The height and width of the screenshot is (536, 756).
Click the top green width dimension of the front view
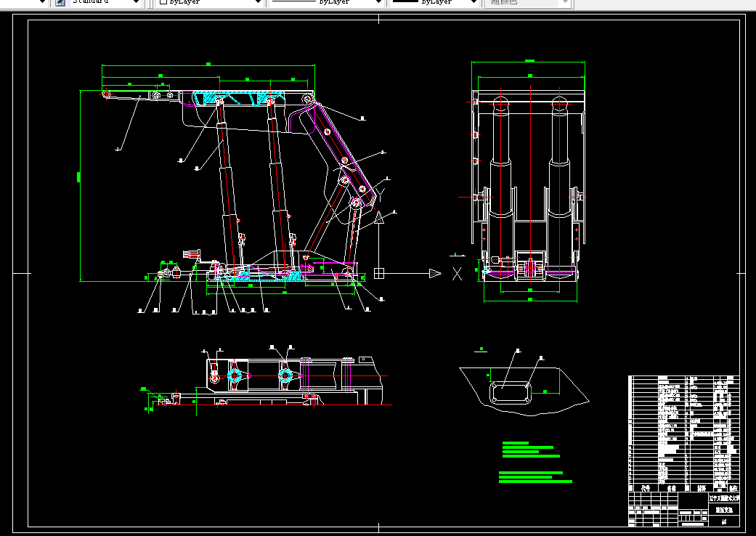pos(529,61)
